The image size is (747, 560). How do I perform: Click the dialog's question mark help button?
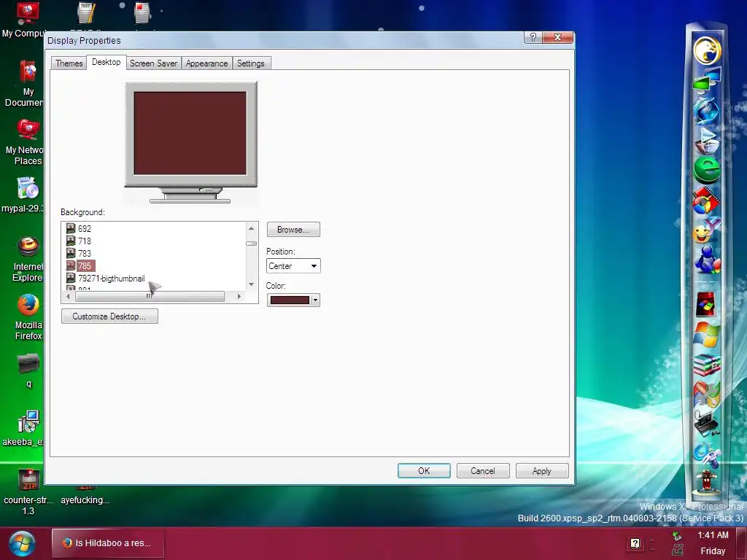tap(533, 37)
